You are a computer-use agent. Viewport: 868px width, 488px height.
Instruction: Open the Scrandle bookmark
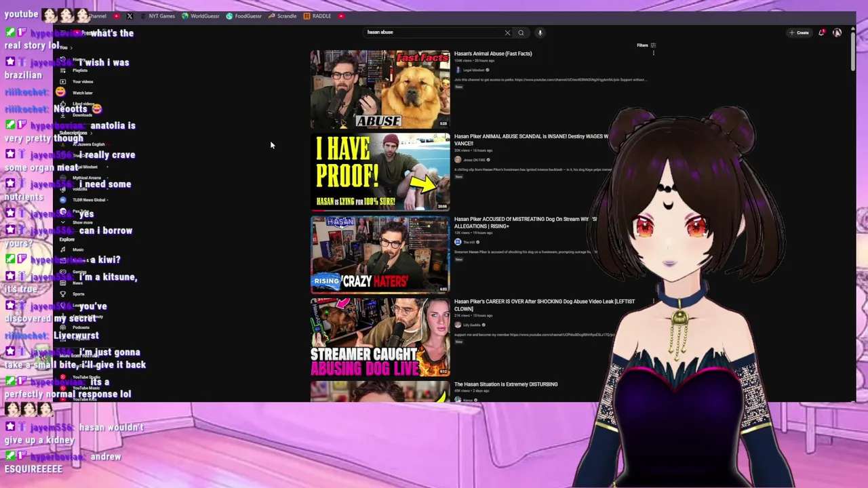tap(283, 16)
